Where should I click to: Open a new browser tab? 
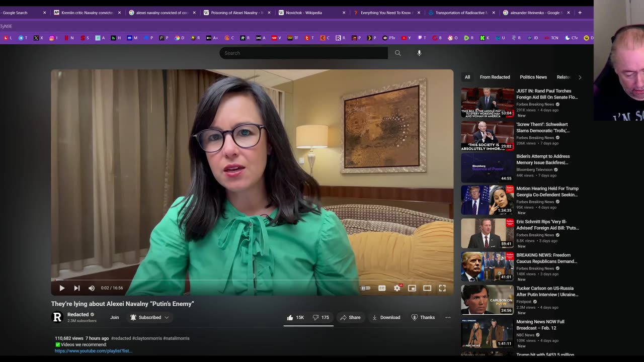point(580,13)
